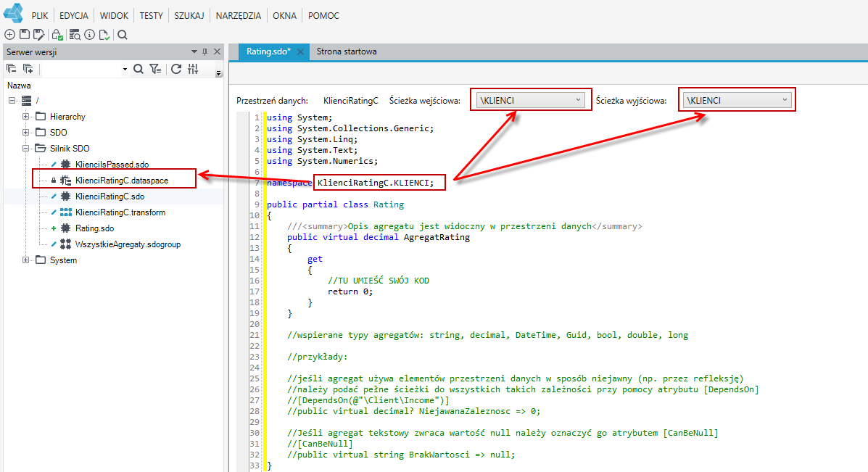Select WszystkieAgregaty.sdogroup in the tree
Screen dimensions: 868x472
(128, 244)
